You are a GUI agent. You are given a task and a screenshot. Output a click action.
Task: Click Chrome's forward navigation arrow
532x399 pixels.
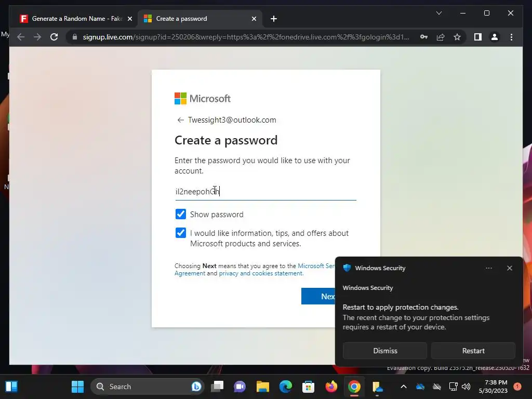pyautogui.click(x=37, y=37)
